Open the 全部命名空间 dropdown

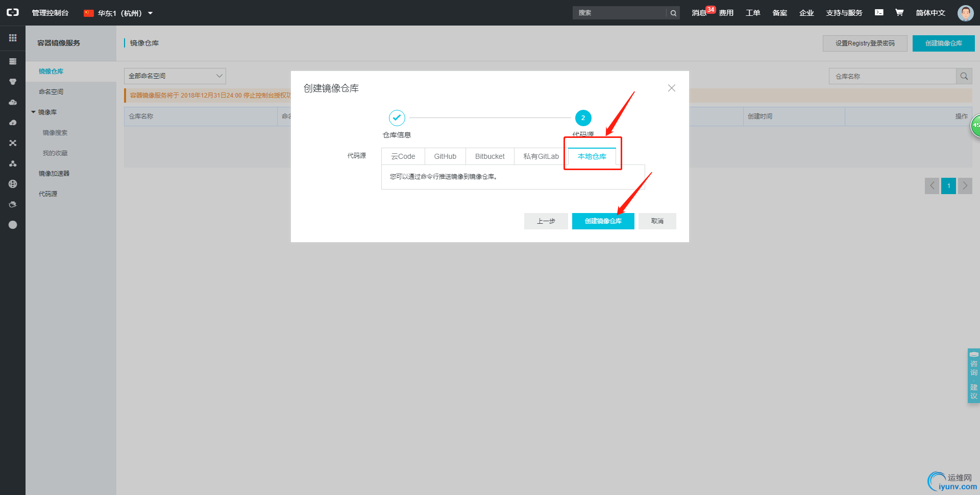(x=175, y=76)
